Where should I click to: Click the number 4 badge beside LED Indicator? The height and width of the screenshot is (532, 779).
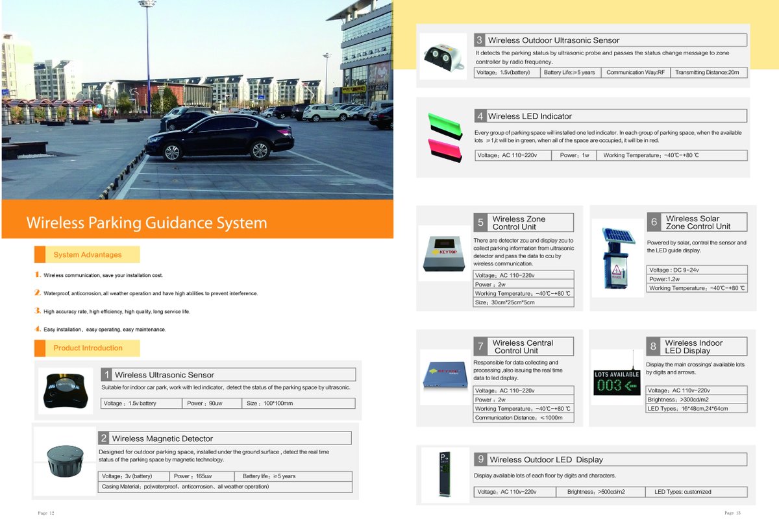coord(480,116)
